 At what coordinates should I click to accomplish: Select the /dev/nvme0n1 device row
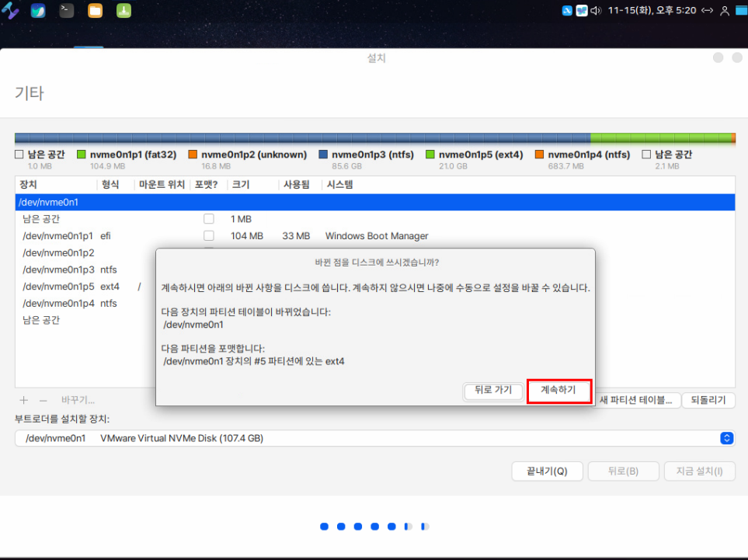point(374,202)
